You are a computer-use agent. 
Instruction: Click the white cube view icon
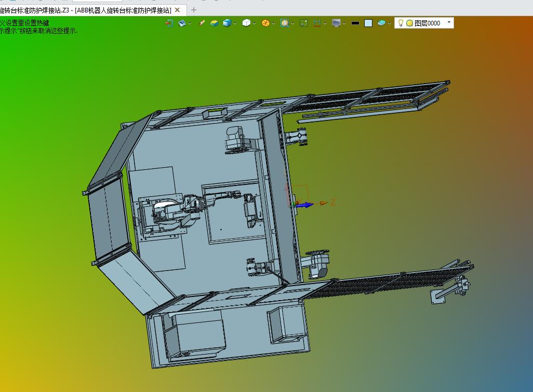coord(246,23)
